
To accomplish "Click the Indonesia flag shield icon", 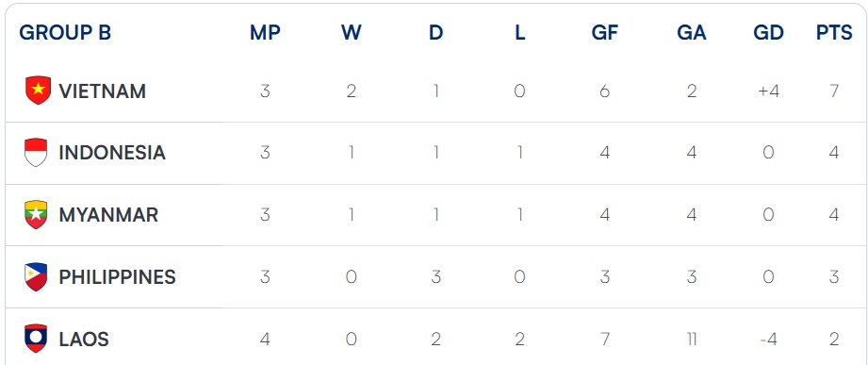I will pyautogui.click(x=36, y=152).
